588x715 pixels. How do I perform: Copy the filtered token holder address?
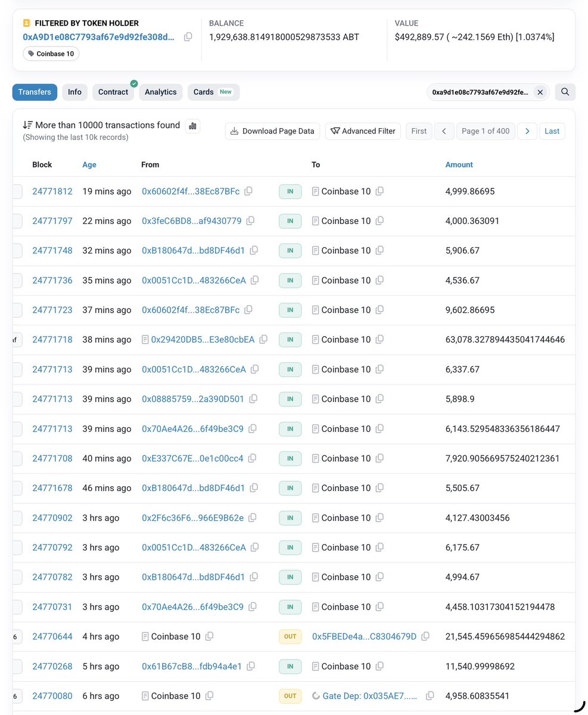(188, 37)
